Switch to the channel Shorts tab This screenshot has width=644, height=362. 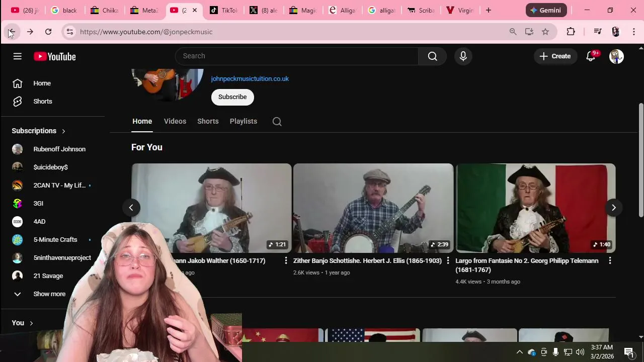(x=208, y=121)
